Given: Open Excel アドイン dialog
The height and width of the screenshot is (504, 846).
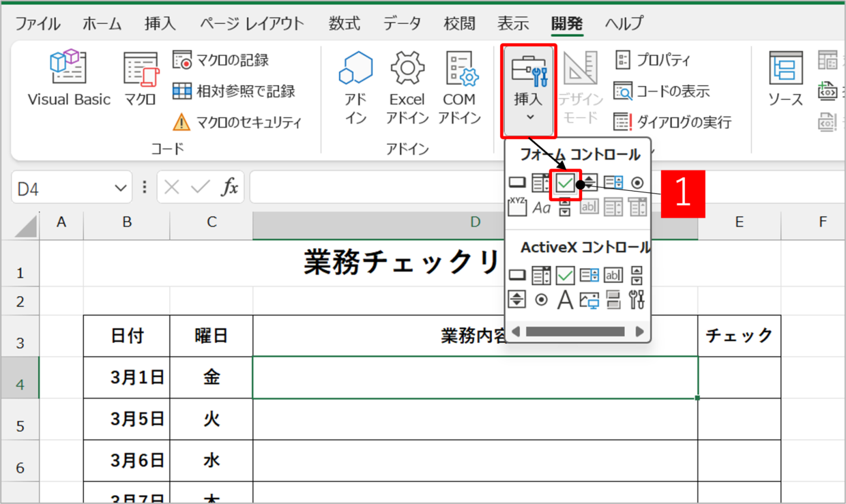Looking at the screenshot, I should point(407,87).
